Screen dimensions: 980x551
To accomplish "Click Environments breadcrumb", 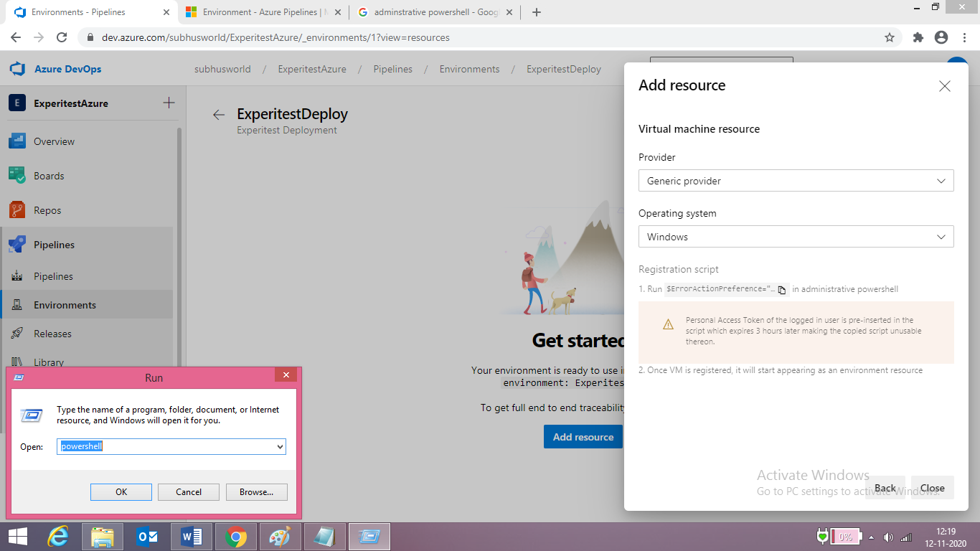I will 469,69.
